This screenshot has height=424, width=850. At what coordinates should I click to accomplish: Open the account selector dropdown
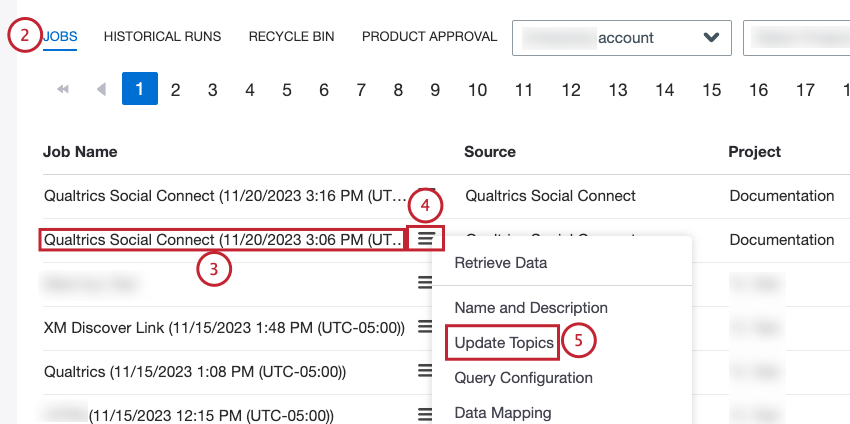(622, 38)
